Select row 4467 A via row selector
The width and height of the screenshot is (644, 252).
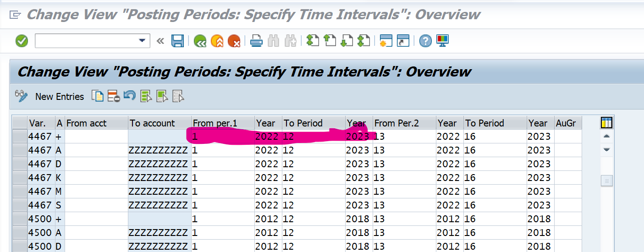click(20, 150)
